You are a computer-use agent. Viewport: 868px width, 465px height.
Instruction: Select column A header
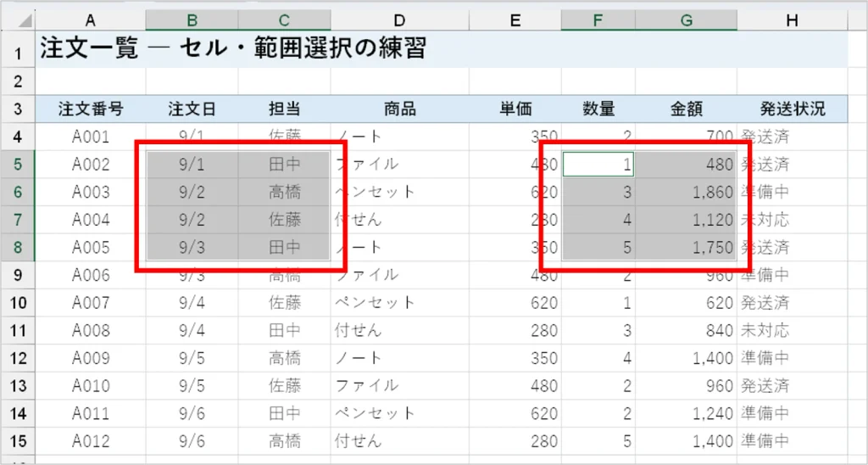[90, 21]
